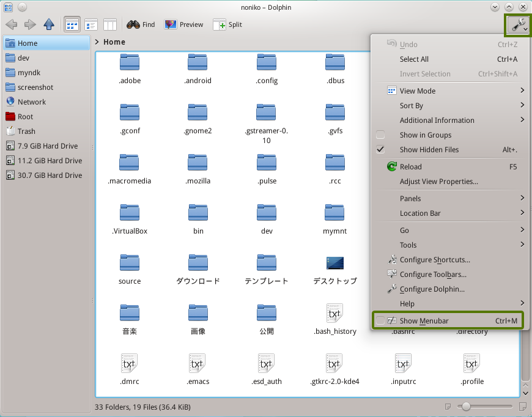Open the 30.7 GiB Hard Drive
This screenshot has height=417, width=532.
[47, 175]
